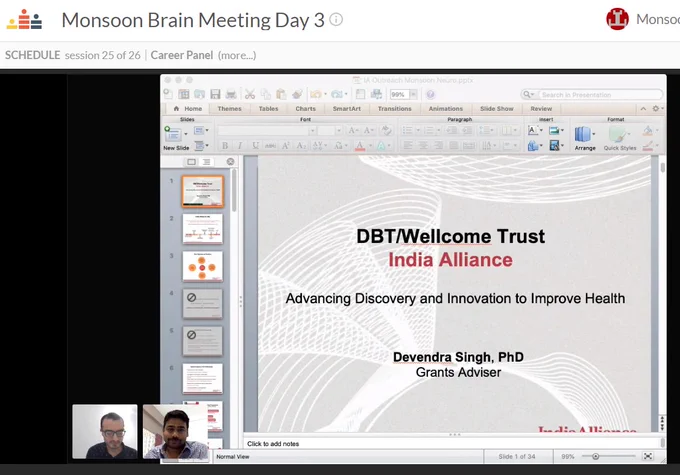Switch to the Transitions tab

[394, 108]
